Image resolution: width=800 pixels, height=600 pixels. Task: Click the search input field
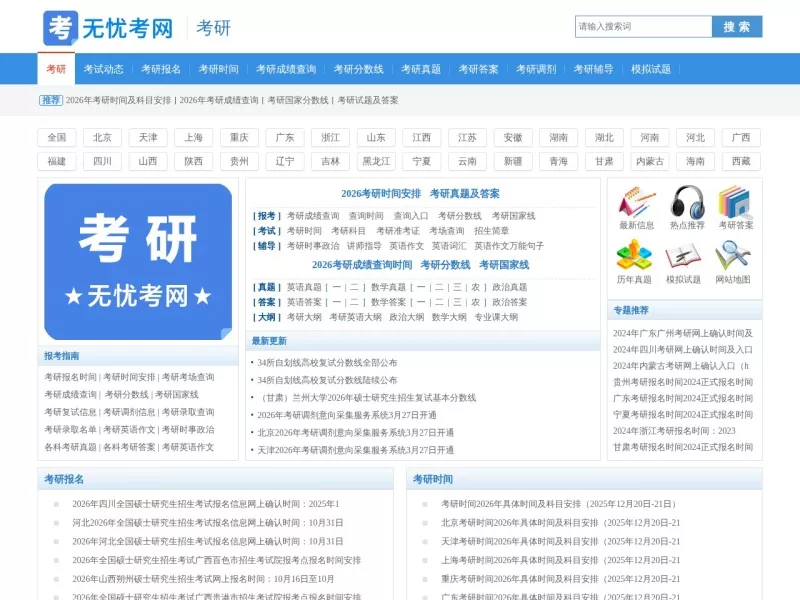(643, 27)
